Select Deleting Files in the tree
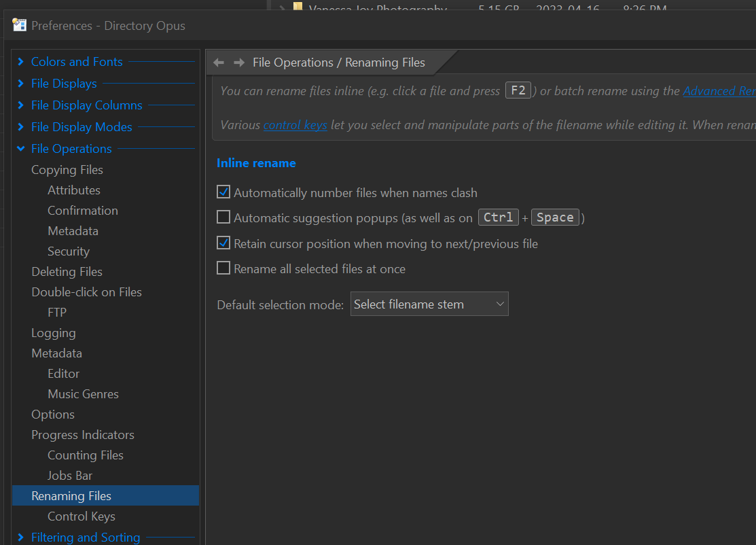Viewport: 756px width, 545px height. (x=67, y=272)
